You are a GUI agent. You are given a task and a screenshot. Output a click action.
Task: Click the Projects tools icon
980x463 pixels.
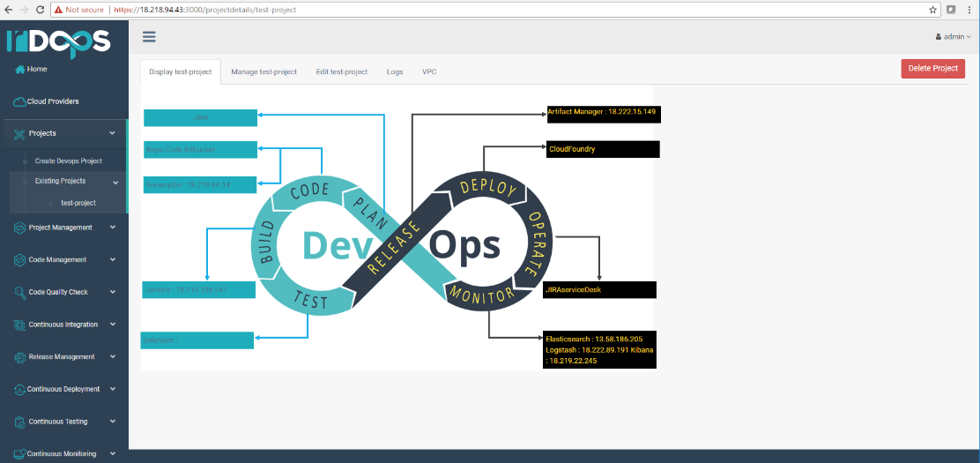[x=19, y=133]
